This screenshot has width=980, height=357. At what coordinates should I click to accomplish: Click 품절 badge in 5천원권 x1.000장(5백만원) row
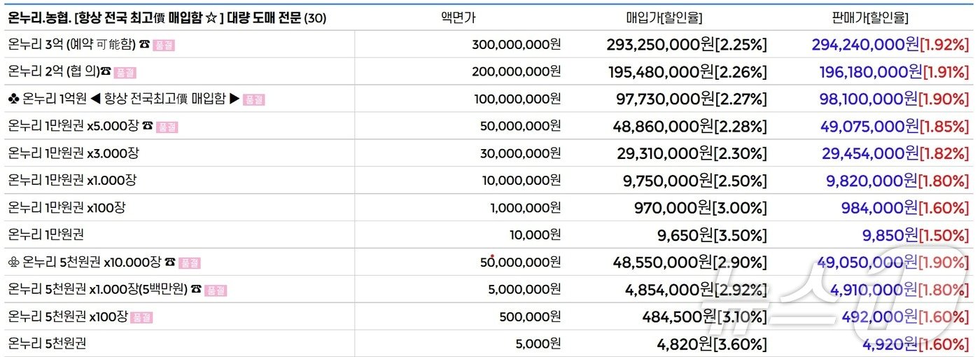pos(216,290)
